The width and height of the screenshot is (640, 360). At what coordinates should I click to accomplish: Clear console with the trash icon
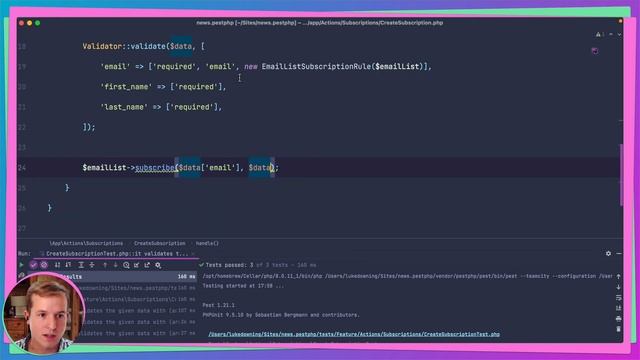618,329
